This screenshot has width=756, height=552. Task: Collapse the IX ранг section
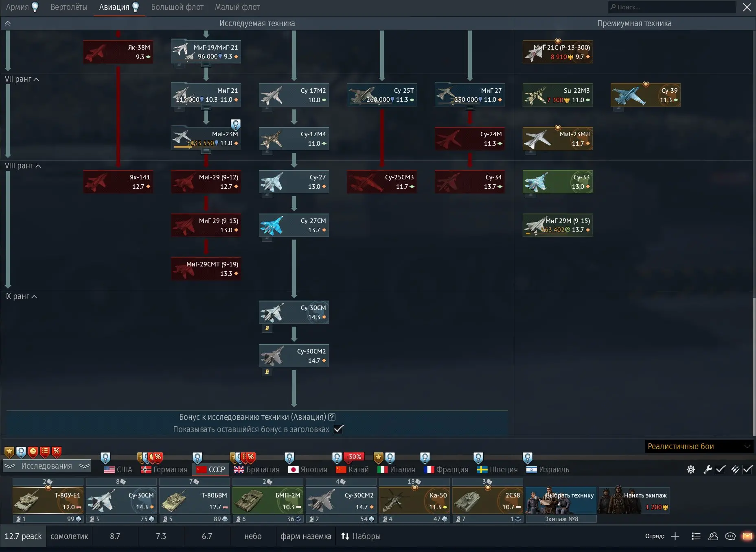coord(21,297)
